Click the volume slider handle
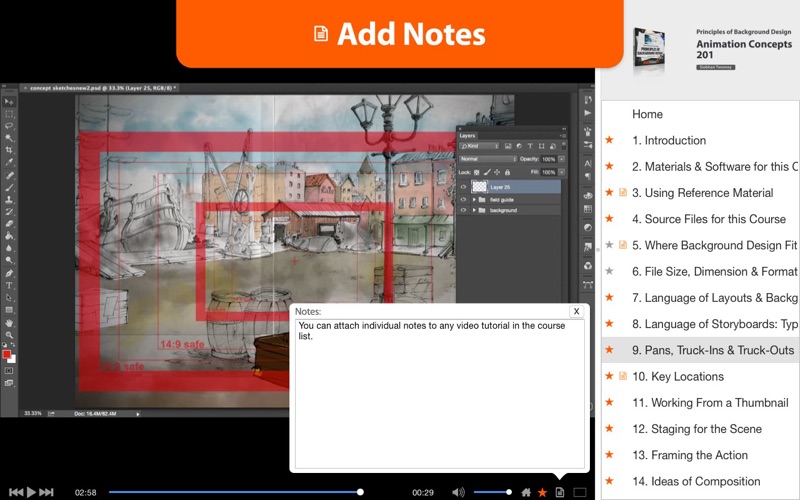Image resolution: width=800 pixels, height=500 pixels. click(x=509, y=492)
